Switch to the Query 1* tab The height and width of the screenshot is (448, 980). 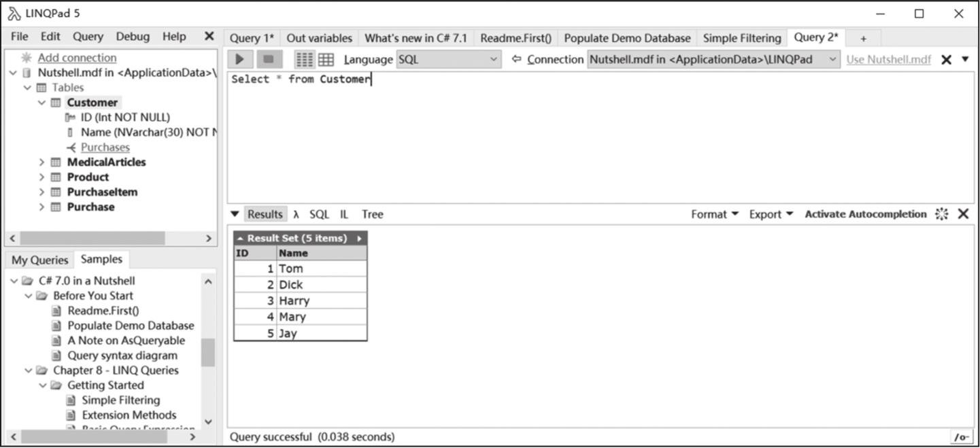(x=252, y=38)
